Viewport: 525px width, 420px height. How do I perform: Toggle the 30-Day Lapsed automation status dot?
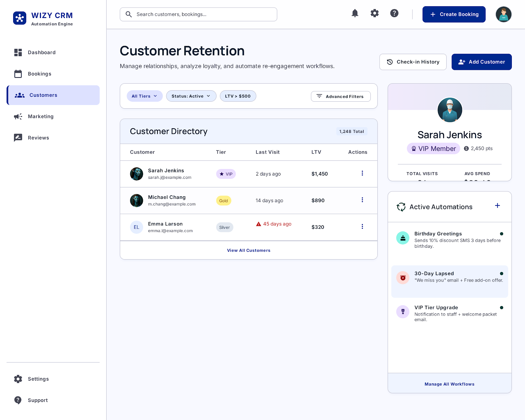pos(502,273)
